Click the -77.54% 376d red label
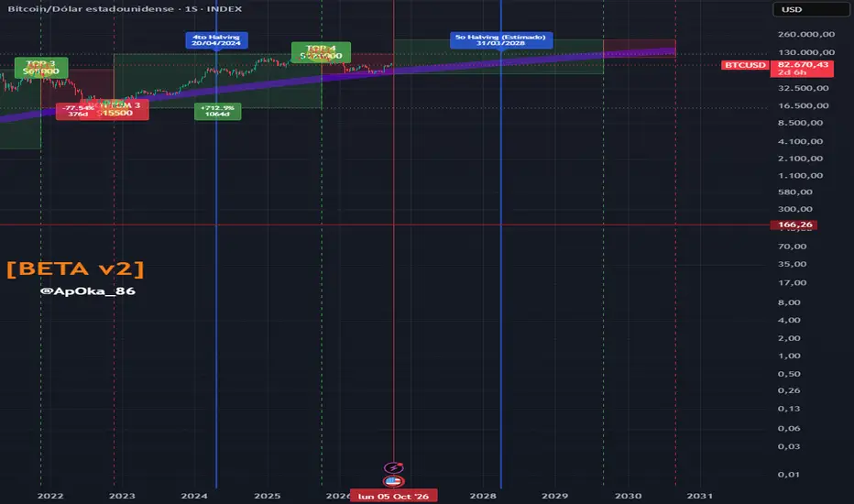This screenshot has height=504, width=854. pos(77,111)
